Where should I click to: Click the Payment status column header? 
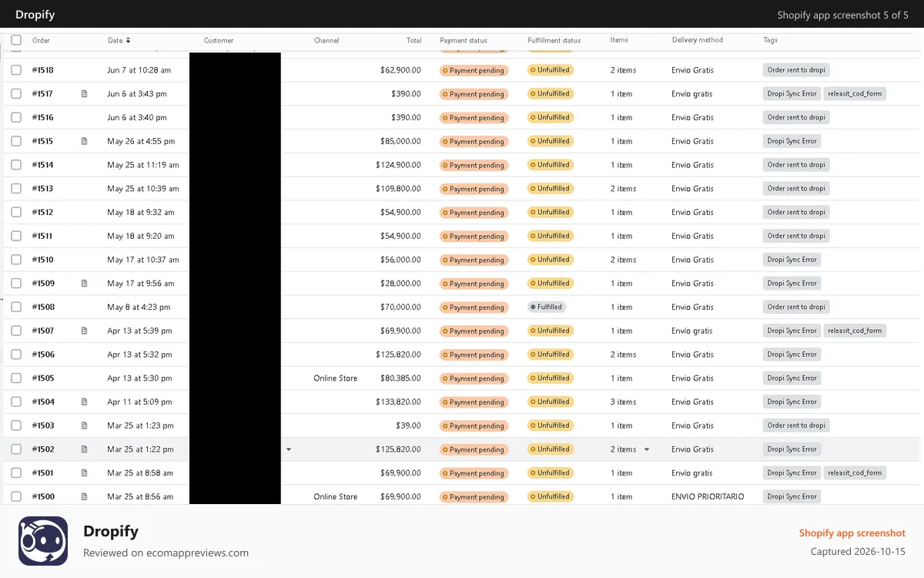(464, 40)
